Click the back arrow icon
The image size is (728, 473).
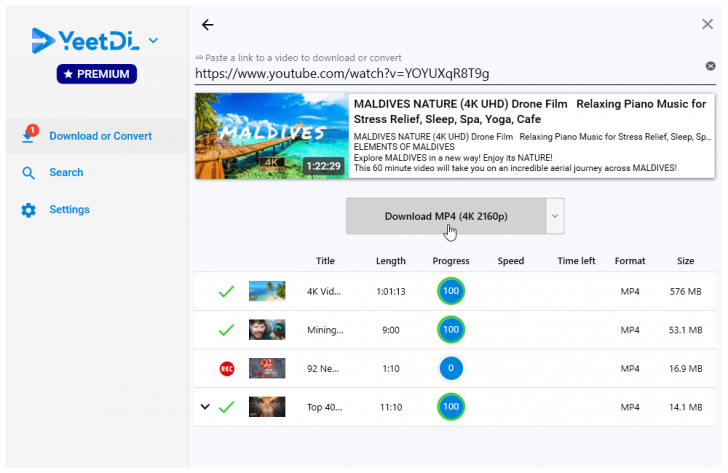coord(208,25)
